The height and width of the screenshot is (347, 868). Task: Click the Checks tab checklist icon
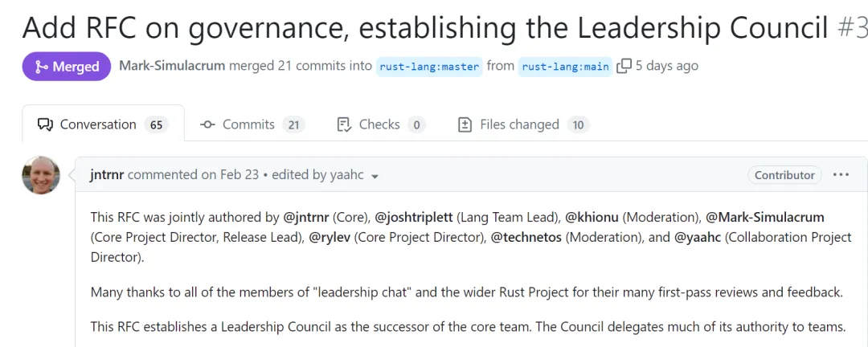coord(344,125)
